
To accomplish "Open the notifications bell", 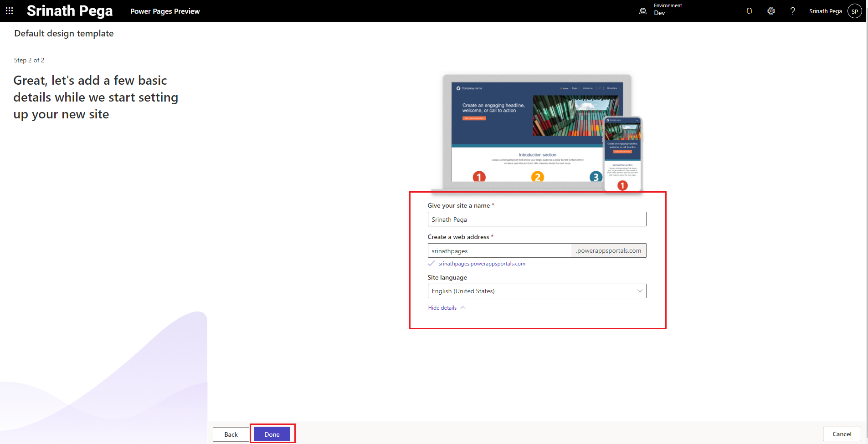I will [749, 11].
